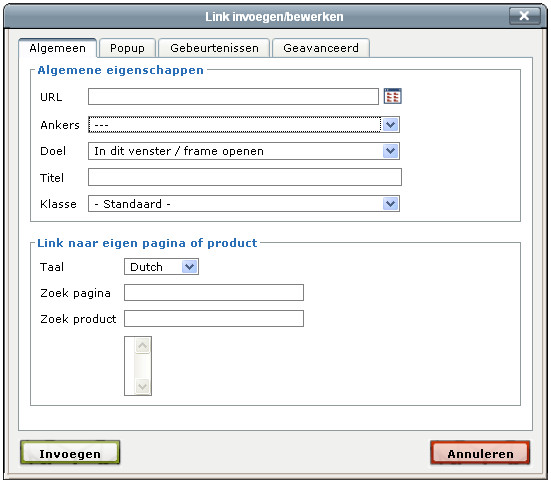Open the Doel target dropdown
This screenshot has height=484, width=551.
click(x=244, y=151)
